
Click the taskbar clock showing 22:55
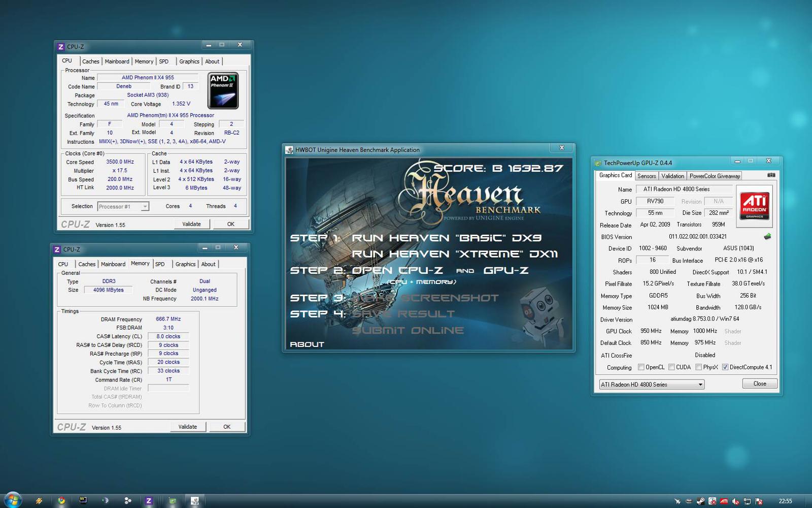point(785,501)
